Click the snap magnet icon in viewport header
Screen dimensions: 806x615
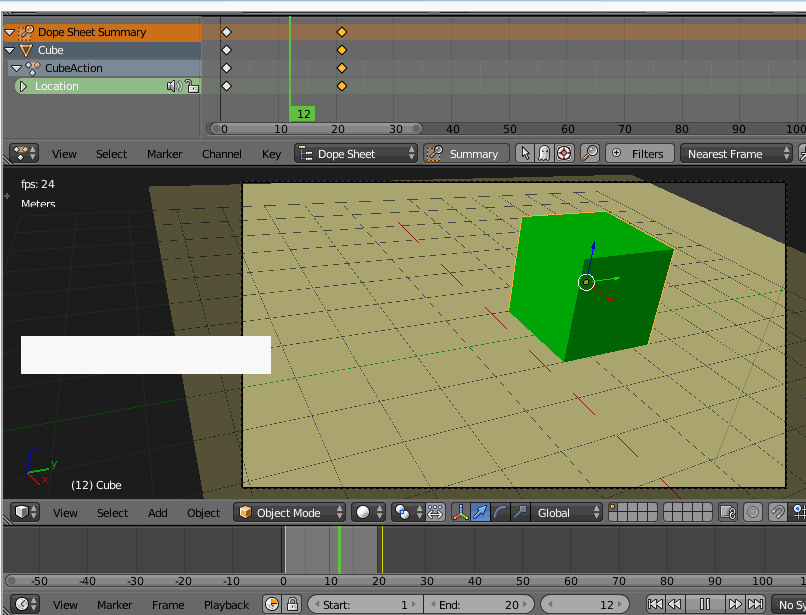tap(777, 512)
